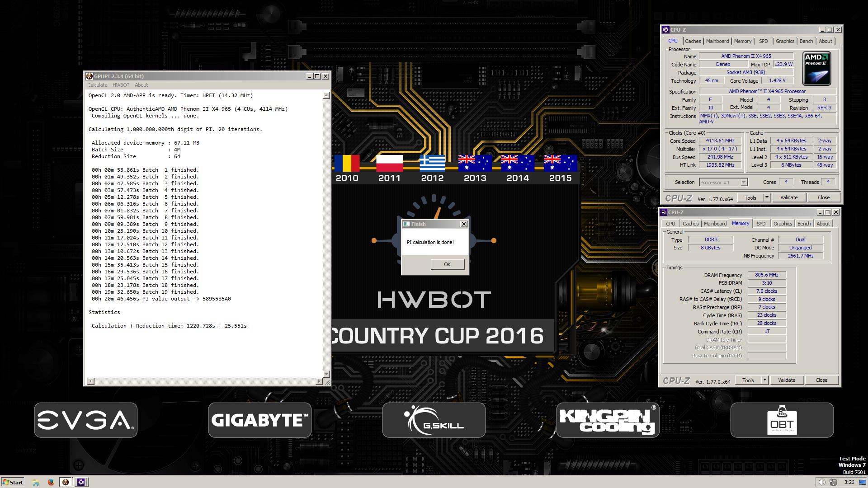The image size is (868, 488).
Task: Click GPUPI vertical scrollbar down arrow
Action: (326, 374)
